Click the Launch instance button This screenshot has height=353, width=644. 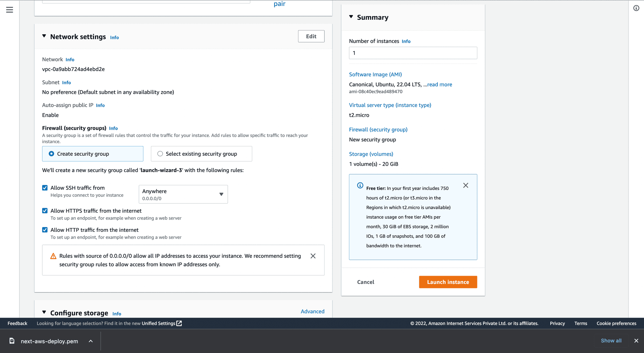point(448,282)
